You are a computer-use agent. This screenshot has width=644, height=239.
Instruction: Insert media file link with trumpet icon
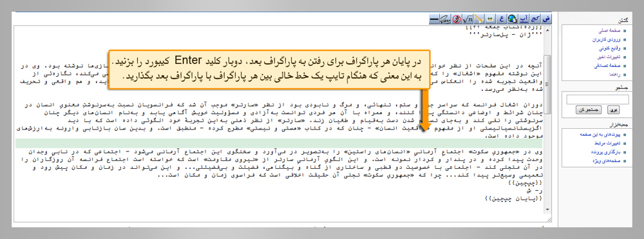tap(479, 19)
